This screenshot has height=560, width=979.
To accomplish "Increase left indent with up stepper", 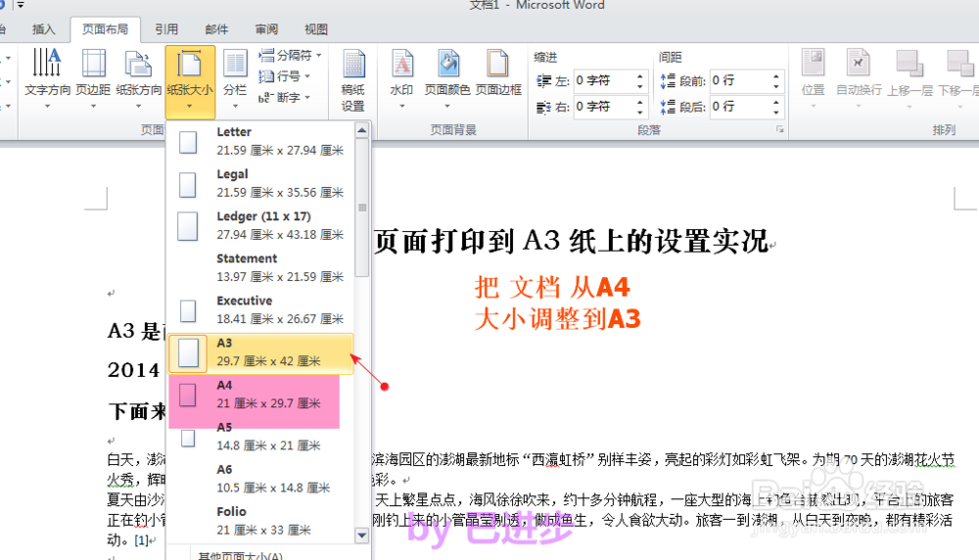I will tap(640, 76).
